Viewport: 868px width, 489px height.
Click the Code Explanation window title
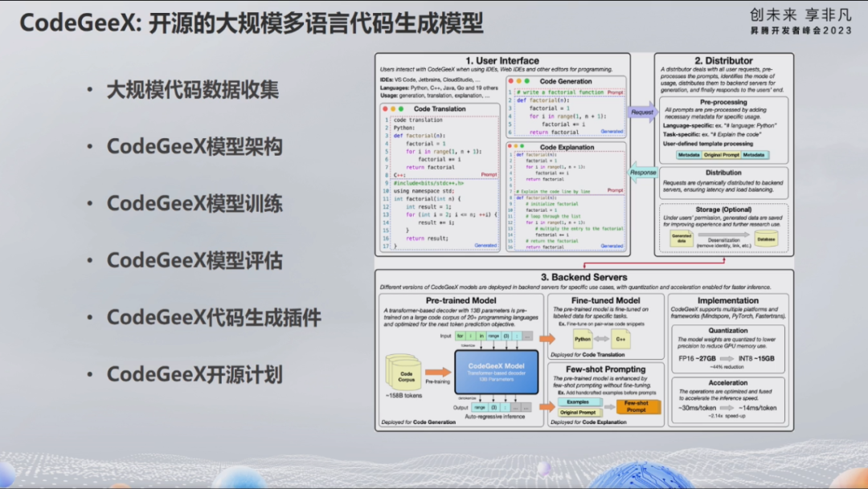(x=567, y=147)
